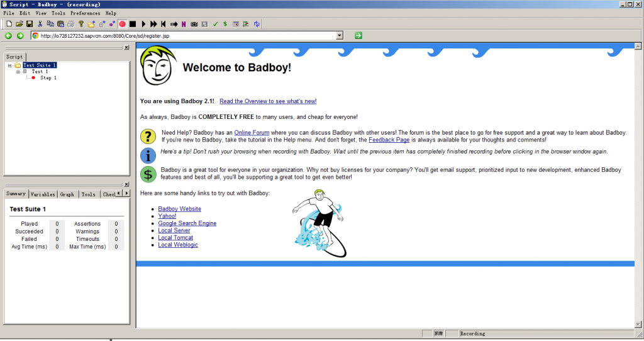
Task: Click inside the URL address field
Action: [184, 36]
